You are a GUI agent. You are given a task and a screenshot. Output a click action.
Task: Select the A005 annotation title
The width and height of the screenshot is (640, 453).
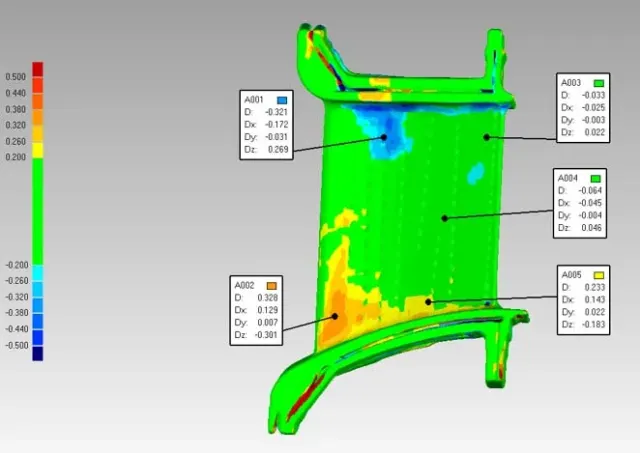pyautogui.click(x=571, y=275)
